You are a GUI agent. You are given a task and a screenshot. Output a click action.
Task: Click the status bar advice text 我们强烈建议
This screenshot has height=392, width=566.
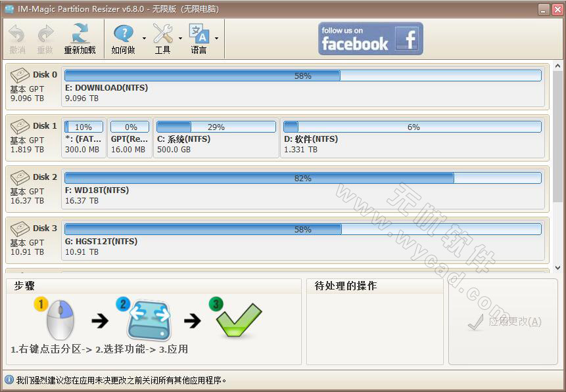pos(121,380)
